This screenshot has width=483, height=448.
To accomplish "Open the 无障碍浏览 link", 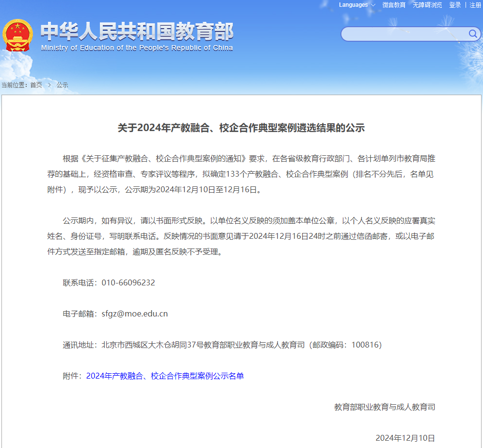I will (x=427, y=5).
